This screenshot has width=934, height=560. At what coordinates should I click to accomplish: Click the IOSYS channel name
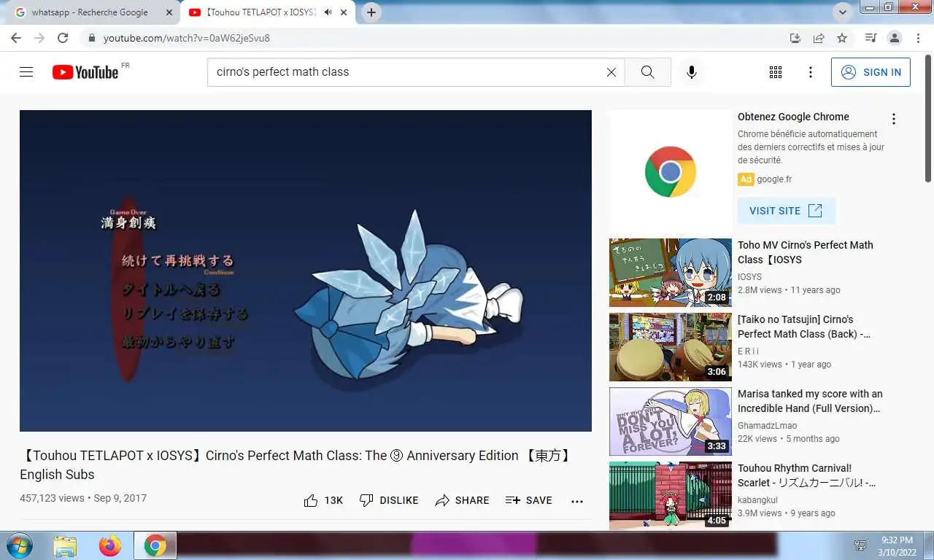pos(749,277)
